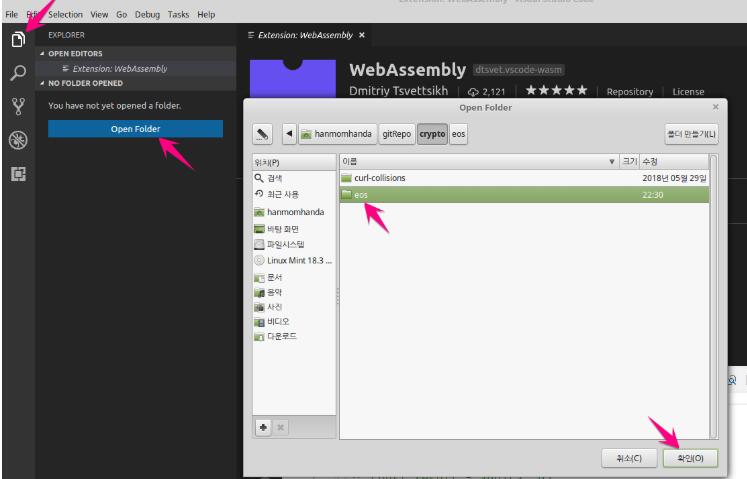The image size is (747, 479).
Task: Choose the Music bookmark in places
Action: point(294,292)
